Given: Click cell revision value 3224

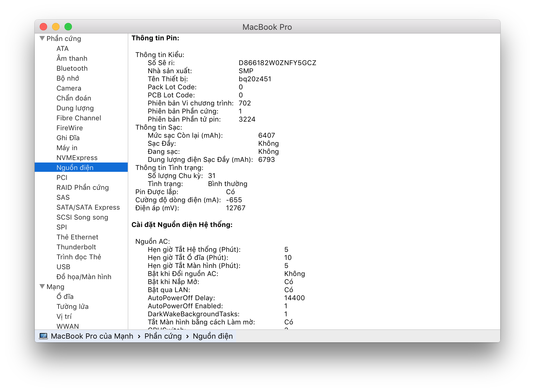Looking at the screenshot, I should tap(247, 119).
